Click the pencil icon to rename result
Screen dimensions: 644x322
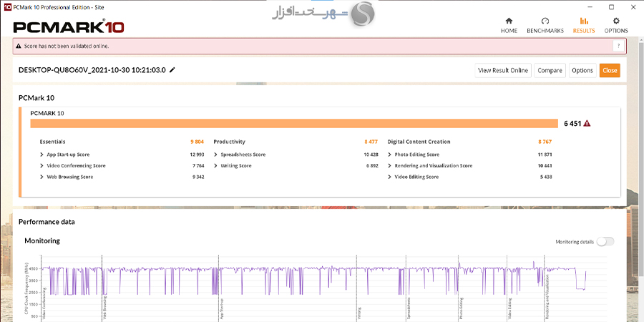click(172, 70)
